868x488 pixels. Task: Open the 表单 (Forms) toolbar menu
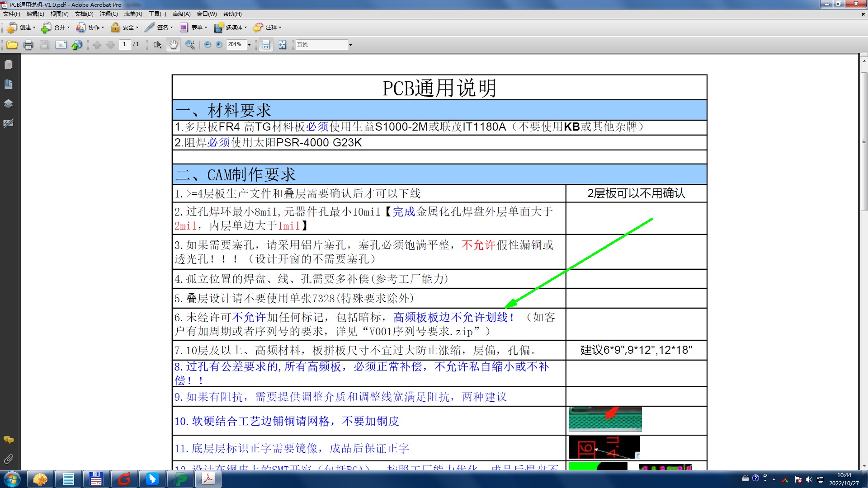click(x=193, y=28)
